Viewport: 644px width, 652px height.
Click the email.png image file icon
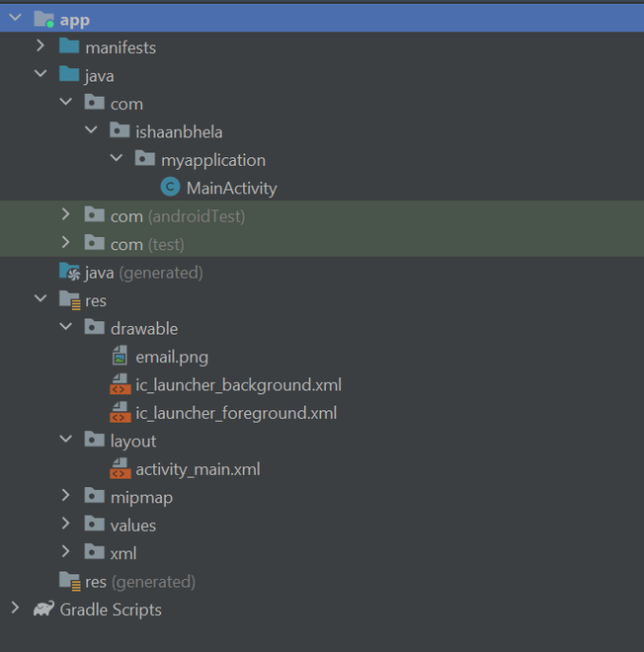(120, 357)
